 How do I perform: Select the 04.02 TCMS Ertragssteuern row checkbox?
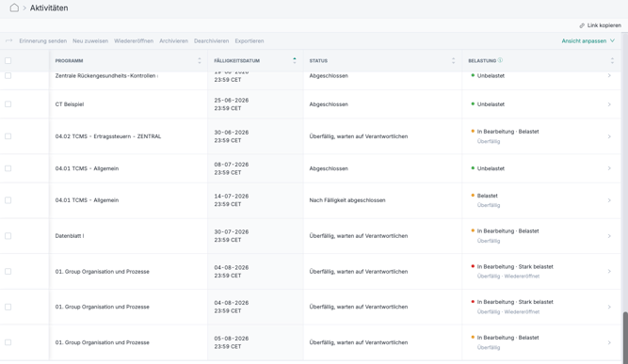[8, 136]
